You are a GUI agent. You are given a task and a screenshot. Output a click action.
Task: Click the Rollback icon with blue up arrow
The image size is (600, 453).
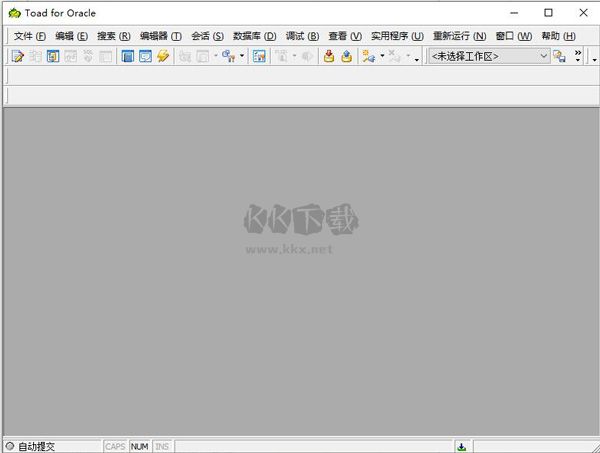(x=346, y=57)
